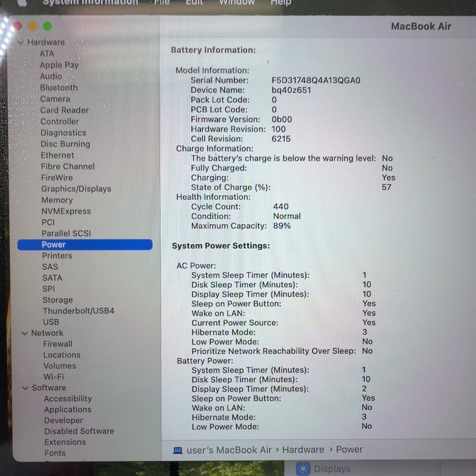The image size is (476, 476).
Task: Click the green zoom window button
Action: [47, 26]
